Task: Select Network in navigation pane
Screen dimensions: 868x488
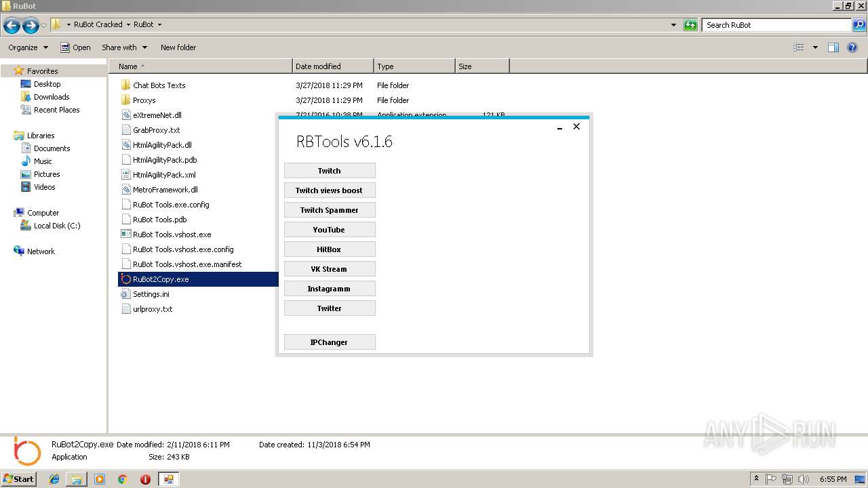Action: click(41, 251)
